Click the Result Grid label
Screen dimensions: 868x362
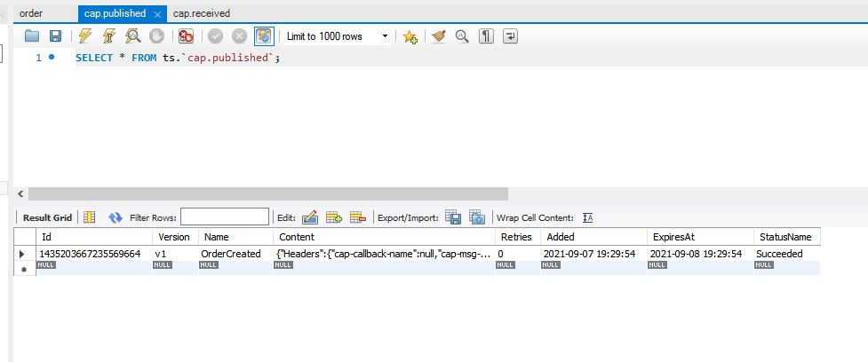click(x=48, y=217)
